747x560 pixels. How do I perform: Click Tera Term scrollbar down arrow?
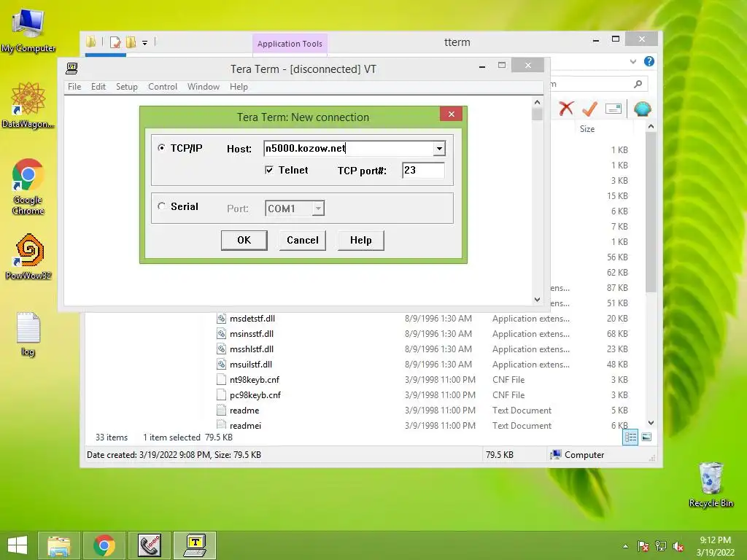tap(538, 300)
